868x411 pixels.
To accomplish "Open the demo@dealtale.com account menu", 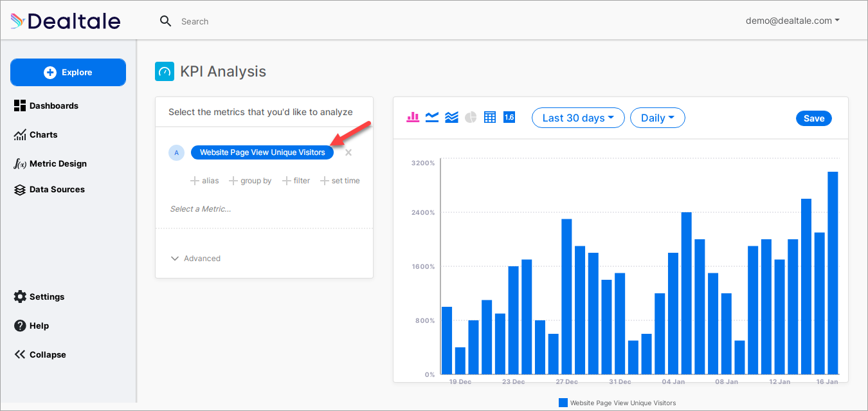I will click(x=792, y=21).
